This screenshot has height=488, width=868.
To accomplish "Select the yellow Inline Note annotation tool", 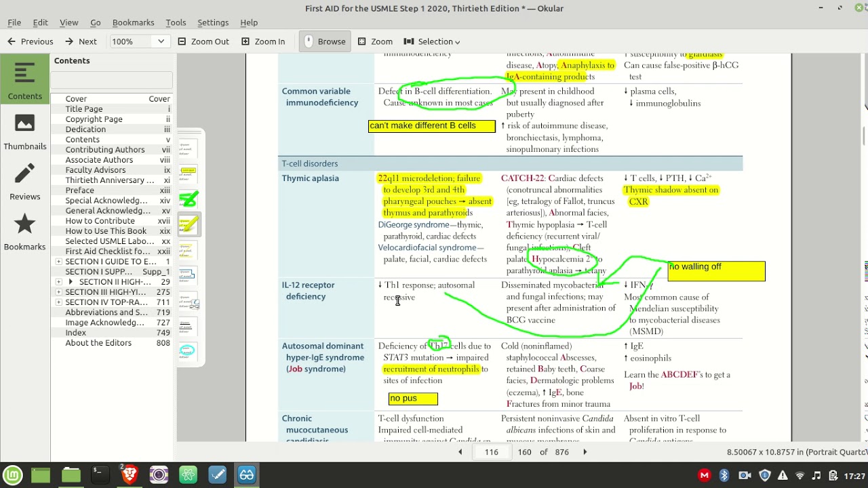I will coord(188,174).
